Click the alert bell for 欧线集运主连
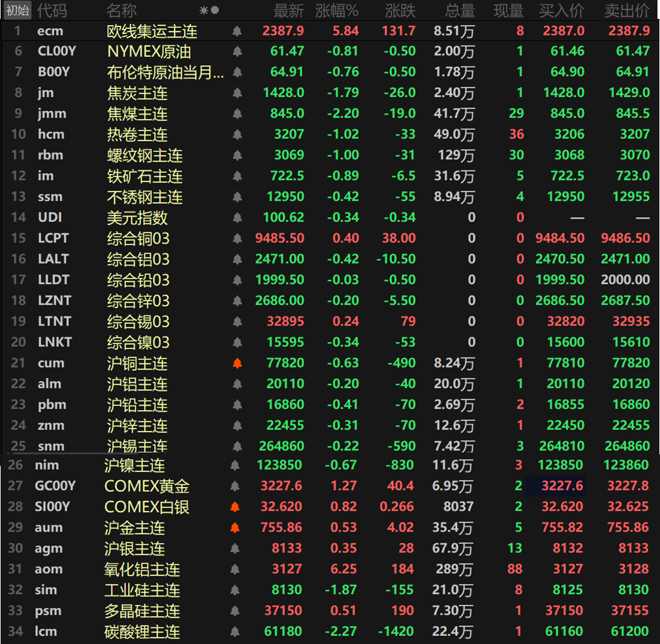 click(238, 31)
